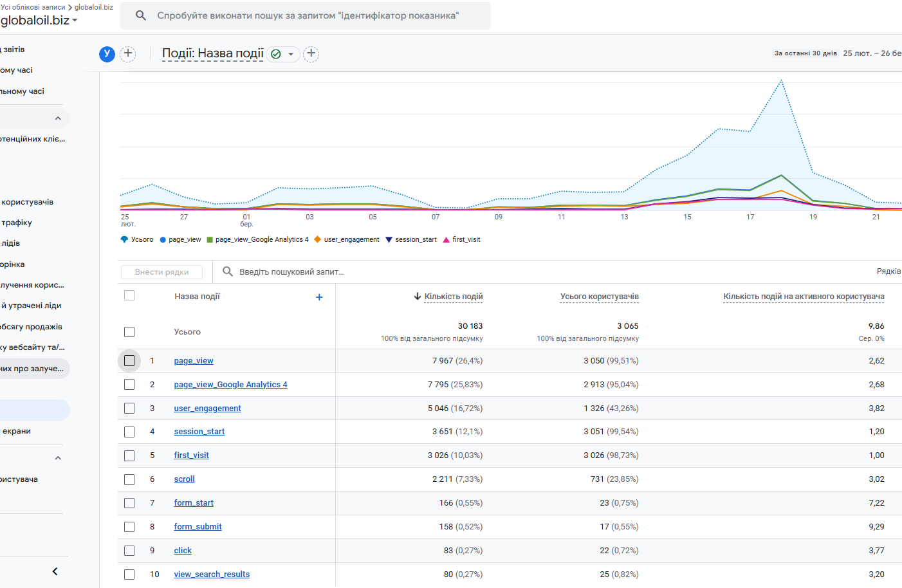
Task: Tick the page_view row checkbox
Action: (129, 361)
